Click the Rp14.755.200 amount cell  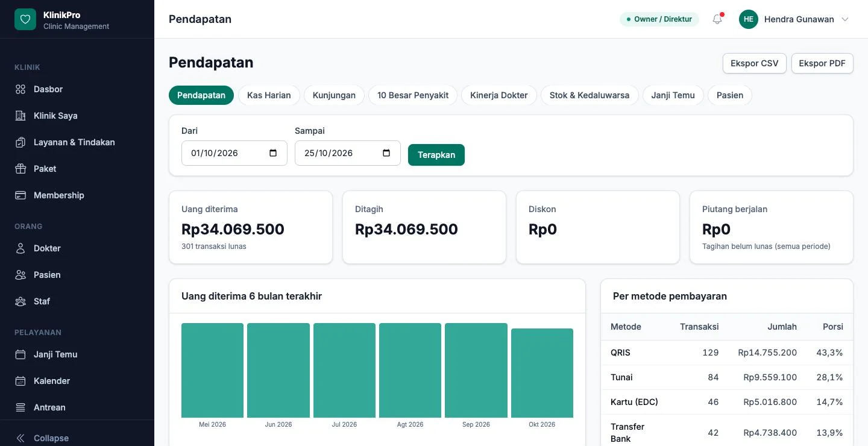click(767, 353)
